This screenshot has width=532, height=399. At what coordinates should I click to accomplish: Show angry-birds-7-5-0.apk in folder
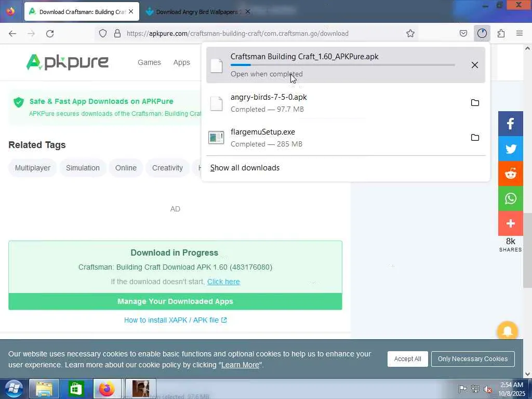tap(475, 102)
